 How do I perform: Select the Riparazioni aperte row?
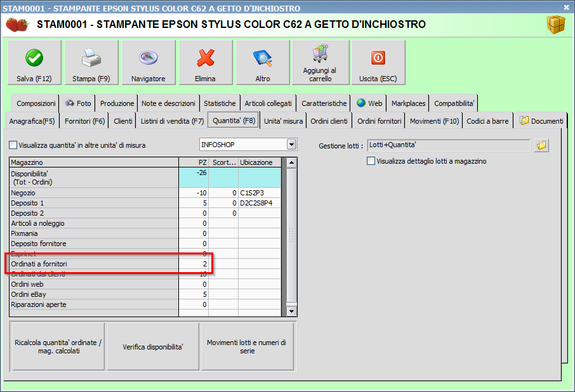pyautogui.click(x=145, y=304)
